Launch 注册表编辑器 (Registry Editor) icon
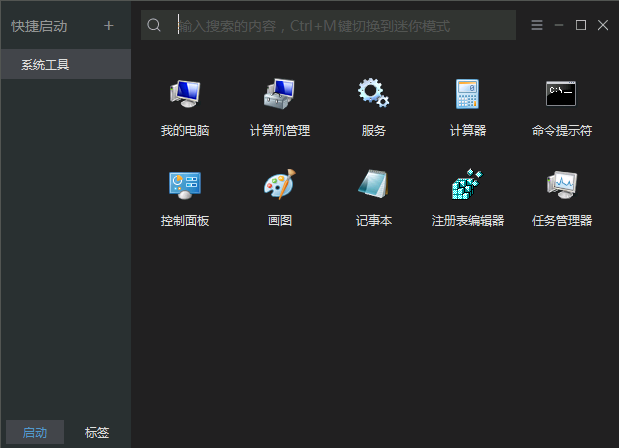The image size is (619, 448). pyautogui.click(x=467, y=184)
